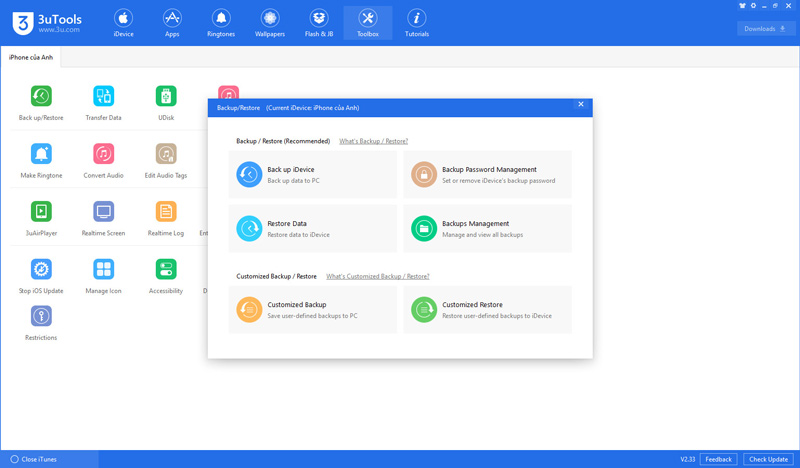This screenshot has height=468, width=800.
Task: Open the Realtime Log tool
Action: click(x=166, y=211)
